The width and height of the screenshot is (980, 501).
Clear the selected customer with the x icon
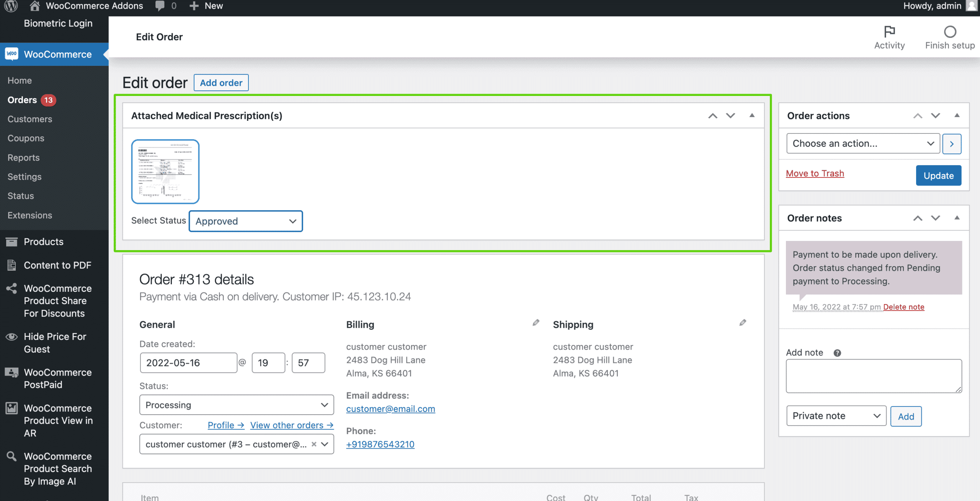click(x=314, y=444)
